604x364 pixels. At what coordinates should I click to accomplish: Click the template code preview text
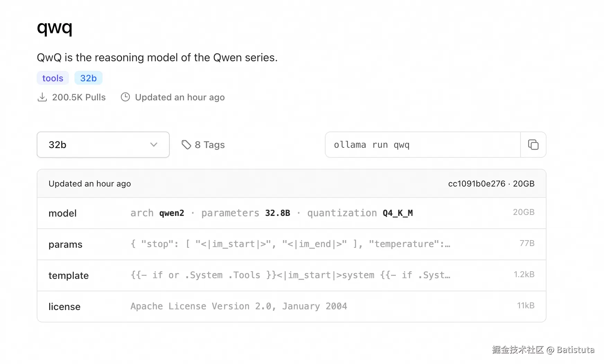[290, 275]
